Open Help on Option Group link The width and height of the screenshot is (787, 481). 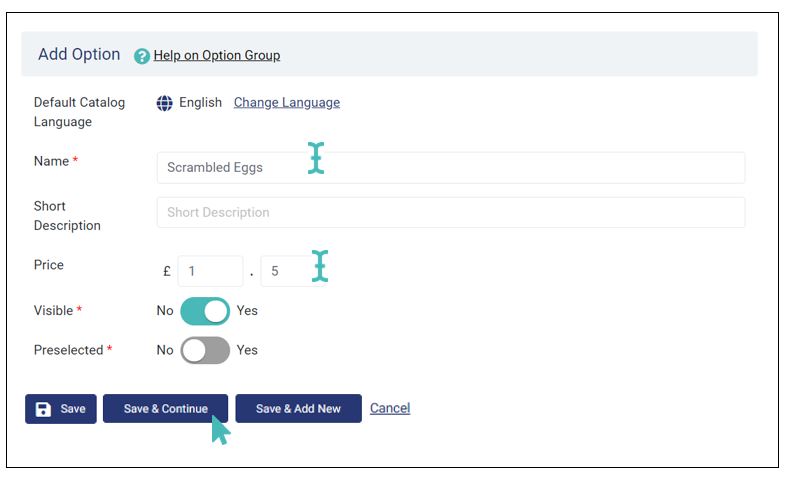217,55
